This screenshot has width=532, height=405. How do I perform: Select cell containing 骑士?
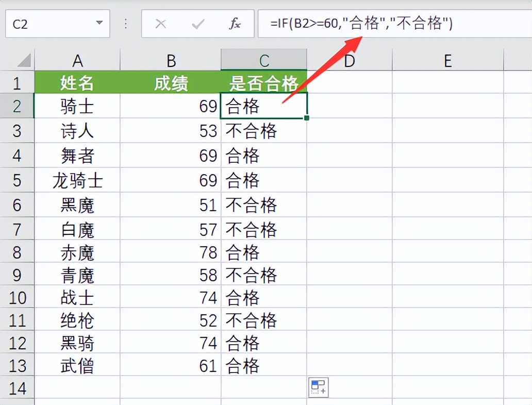pos(77,106)
